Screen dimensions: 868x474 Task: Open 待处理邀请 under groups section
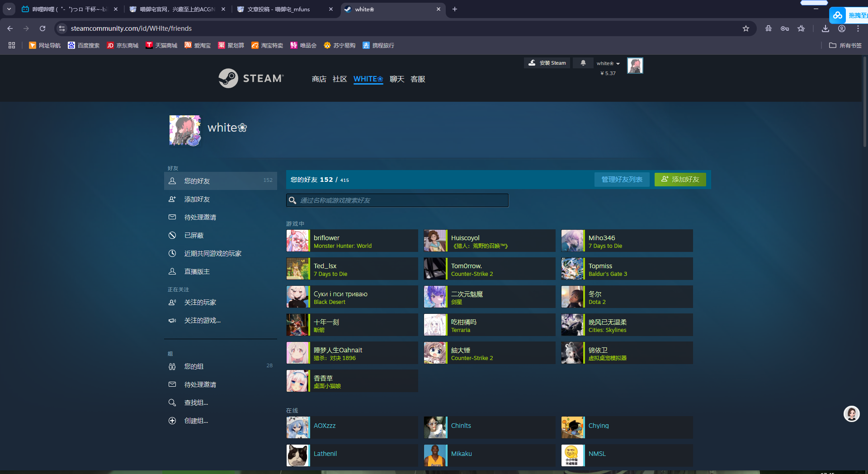coord(221,384)
